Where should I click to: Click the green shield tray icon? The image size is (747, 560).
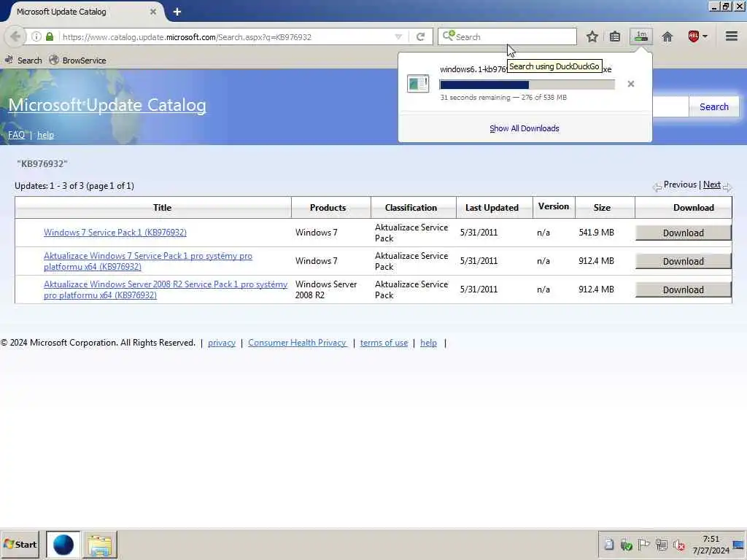point(626,545)
